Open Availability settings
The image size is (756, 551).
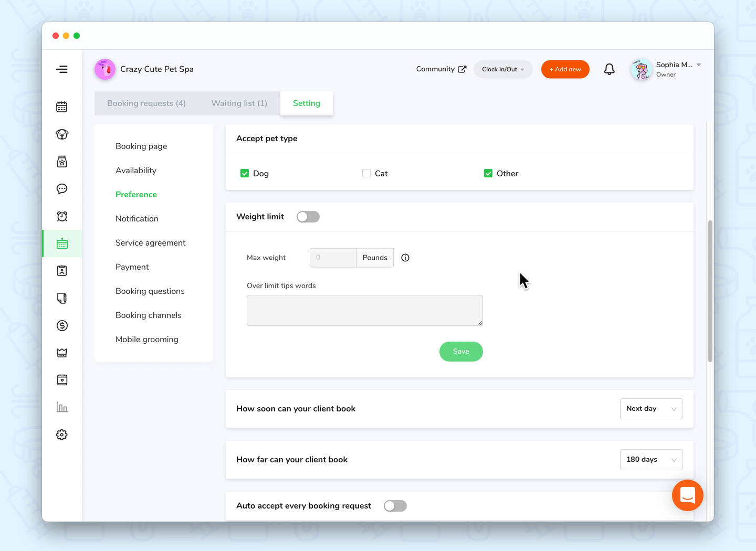coord(136,171)
